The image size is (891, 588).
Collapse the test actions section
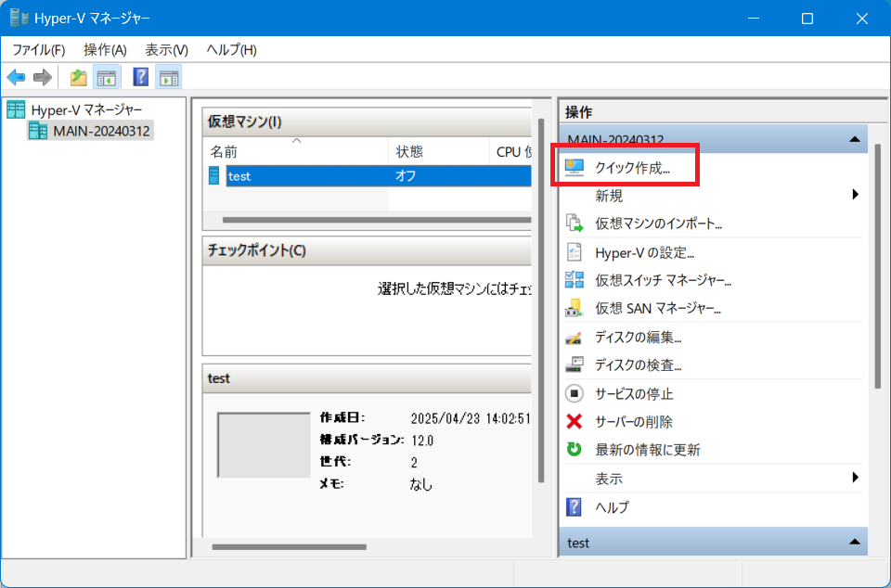[855, 542]
